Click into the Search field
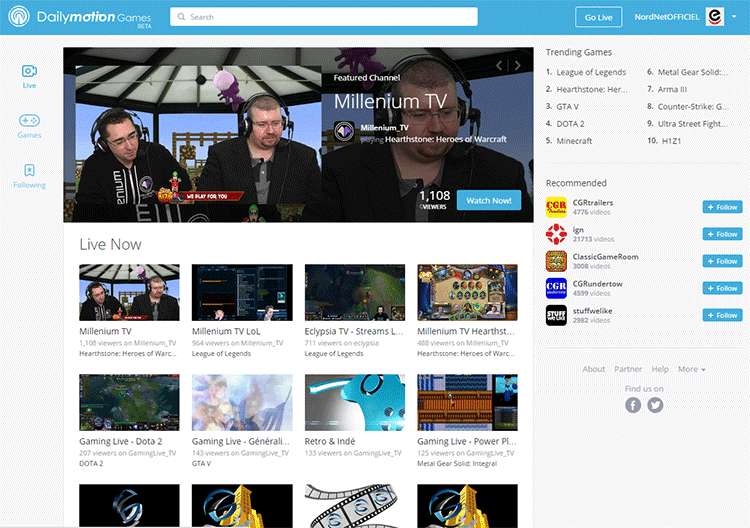Viewport: 750px width, 528px height. point(324,17)
